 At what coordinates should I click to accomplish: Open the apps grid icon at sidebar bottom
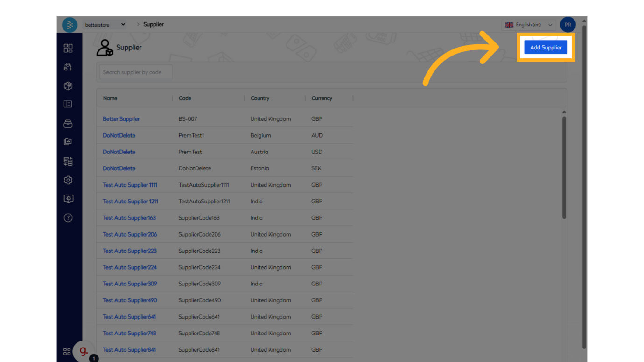pyautogui.click(x=67, y=351)
